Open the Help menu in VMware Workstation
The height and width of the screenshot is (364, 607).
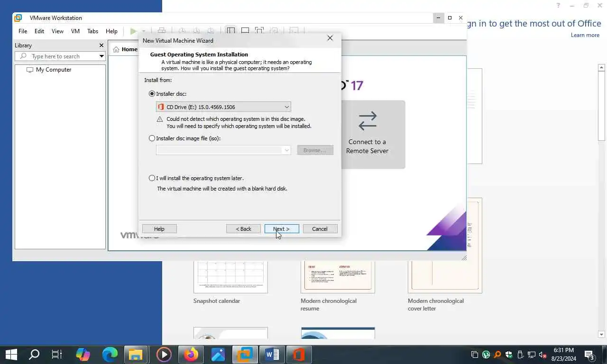click(x=111, y=31)
